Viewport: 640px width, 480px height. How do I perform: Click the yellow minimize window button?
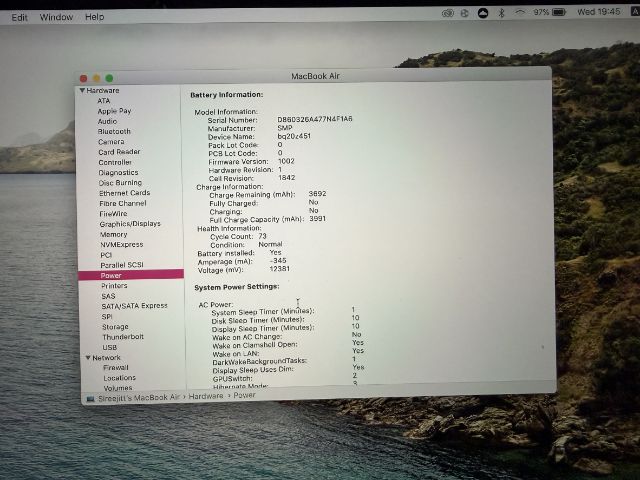click(96, 78)
